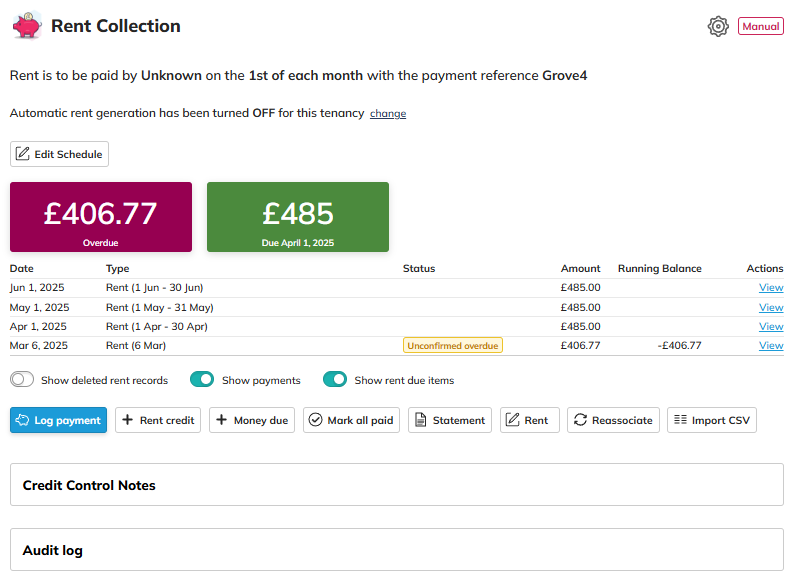Click the Unconfirmed overdue status badge
Viewport: 791px width, 581px height.
coord(453,345)
